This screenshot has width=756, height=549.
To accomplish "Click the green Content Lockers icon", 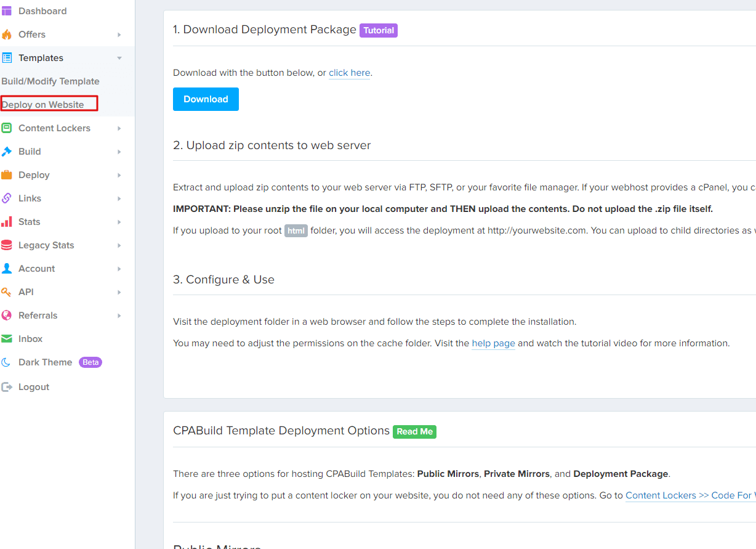I will coord(7,128).
